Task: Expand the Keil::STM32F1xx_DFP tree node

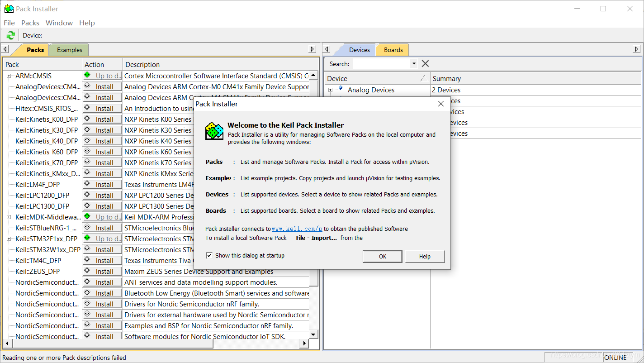Action: tap(9, 239)
